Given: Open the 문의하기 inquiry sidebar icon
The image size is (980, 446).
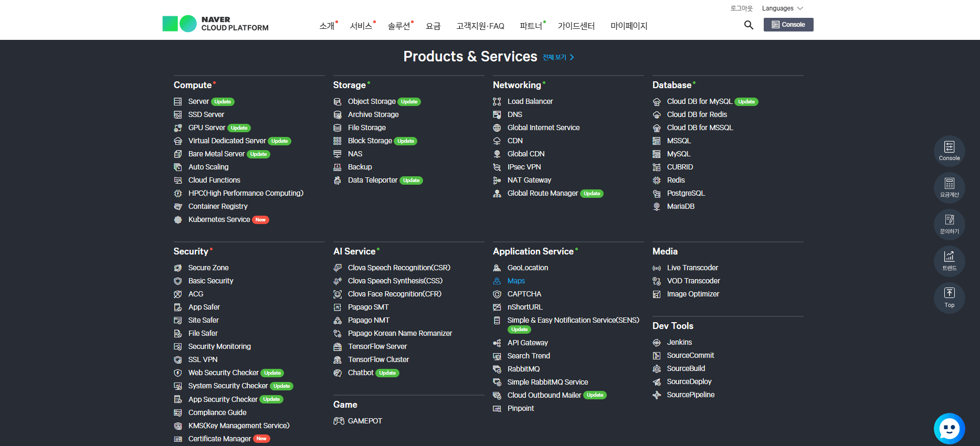Looking at the screenshot, I should 949,225.
